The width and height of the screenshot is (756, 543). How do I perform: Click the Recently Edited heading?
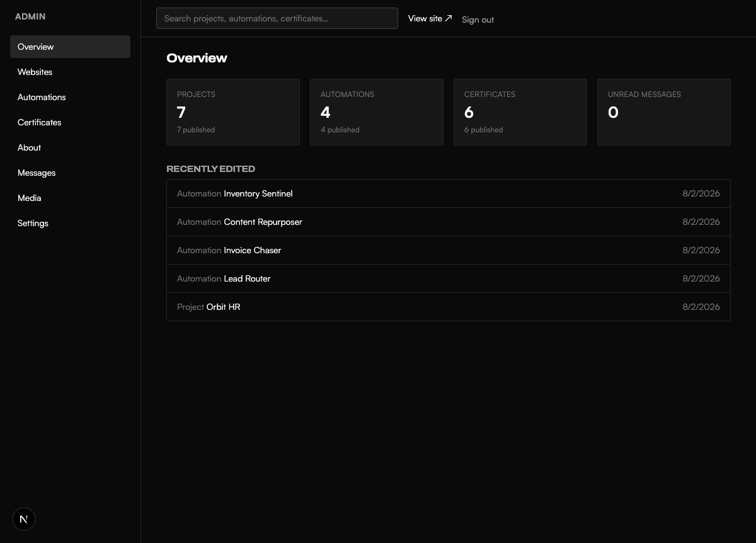click(x=210, y=169)
